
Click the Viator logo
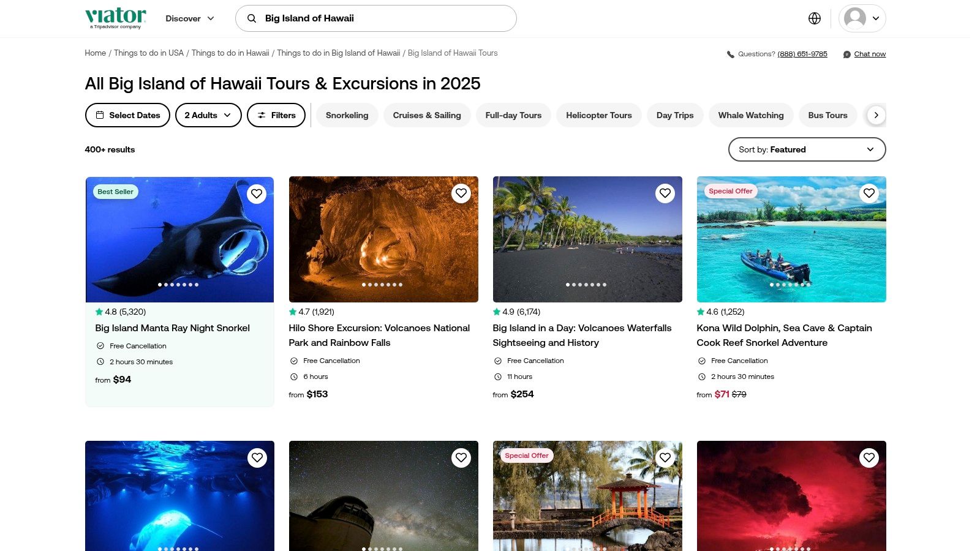(116, 18)
